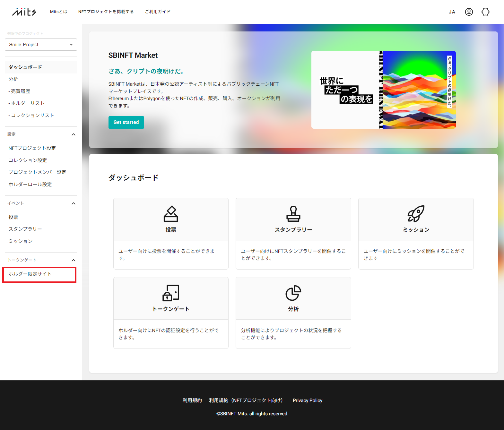The width and height of the screenshot is (504, 430).
Task: Open 利用規約（NFTプロジェクト向け） footer link
Action: coord(247,400)
